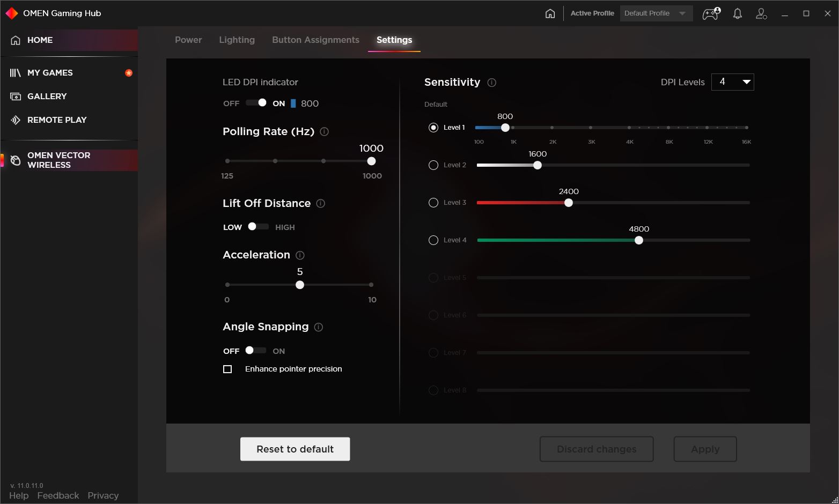The image size is (839, 504).
Task: Toggle the LED DPI indicator switch
Action: pyautogui.click(x=256, y=103)
